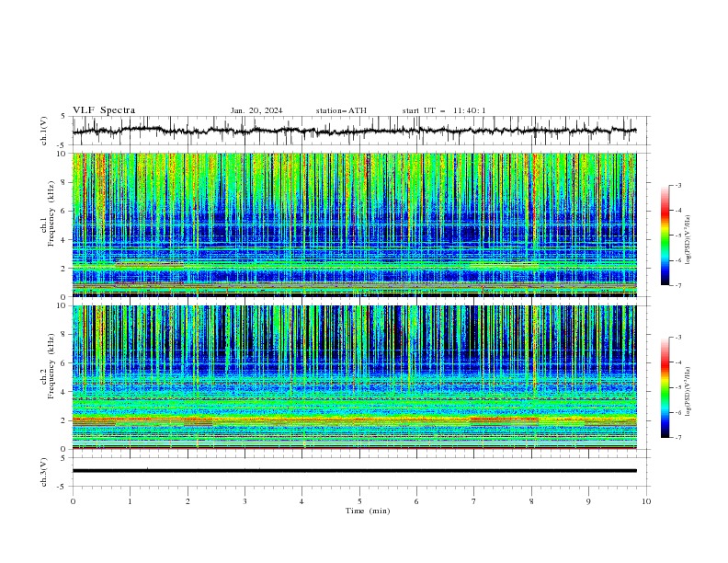This screenshot has width=728, height=563.
Task: Click inside the ch.2 spectrogram panel
Action: tap(354, 377)
